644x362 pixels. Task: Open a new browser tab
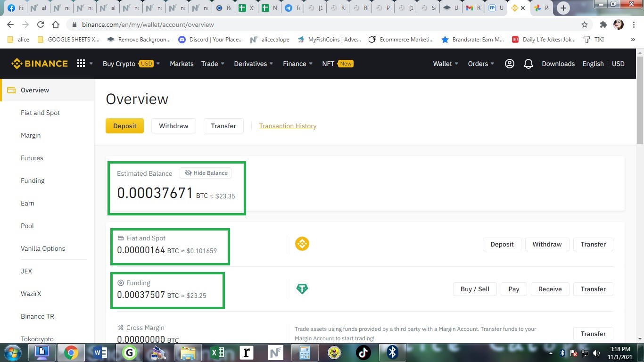tap(563, 8)
